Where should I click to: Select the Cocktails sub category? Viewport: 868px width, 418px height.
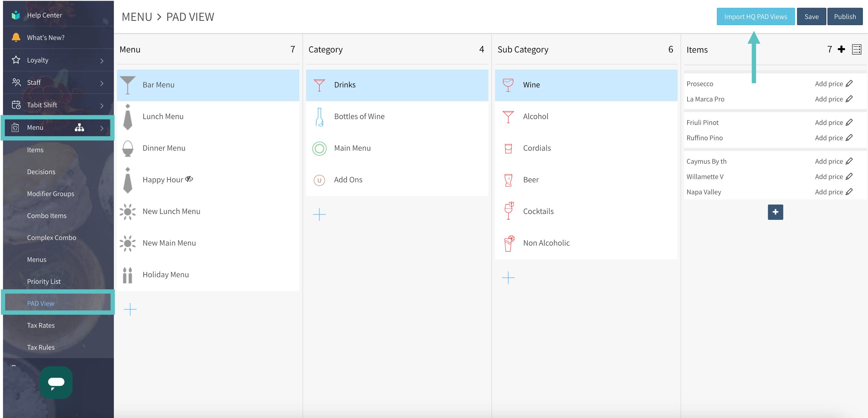[x=538, y=211]
